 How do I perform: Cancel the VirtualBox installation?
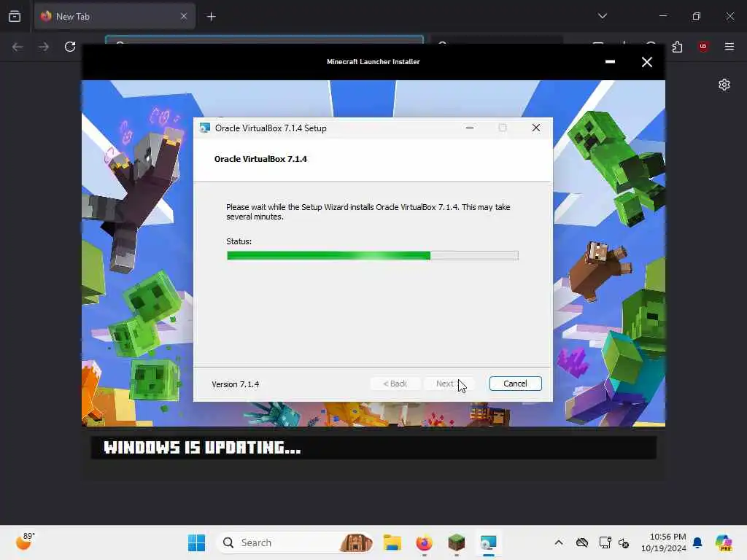515,384
